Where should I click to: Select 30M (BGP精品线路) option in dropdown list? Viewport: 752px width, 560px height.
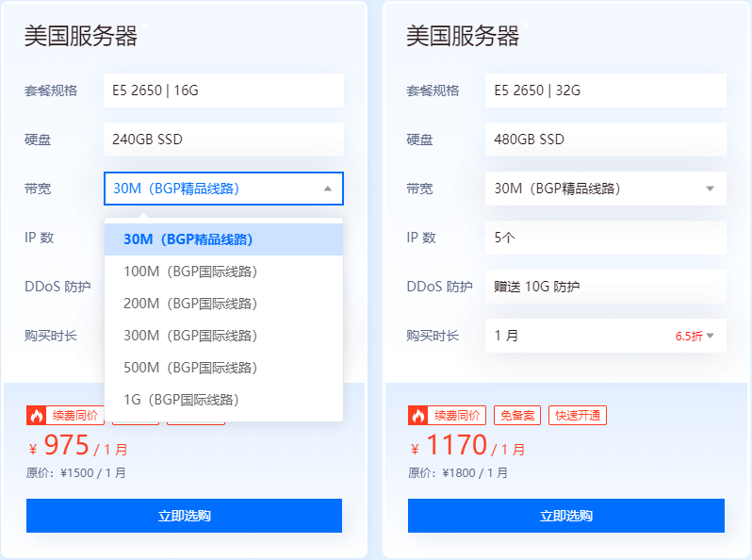[223, 239]
